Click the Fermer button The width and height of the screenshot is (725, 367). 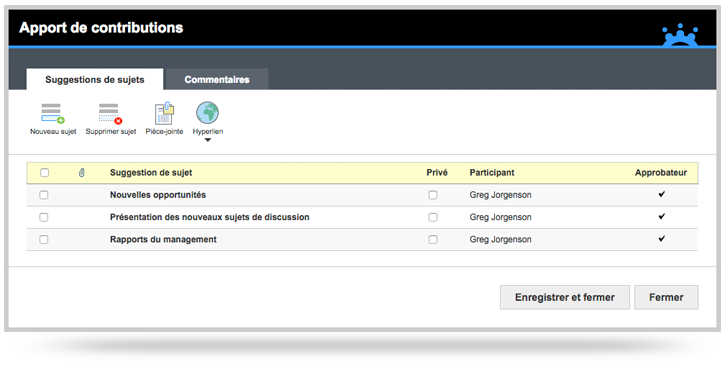[666, 297]
